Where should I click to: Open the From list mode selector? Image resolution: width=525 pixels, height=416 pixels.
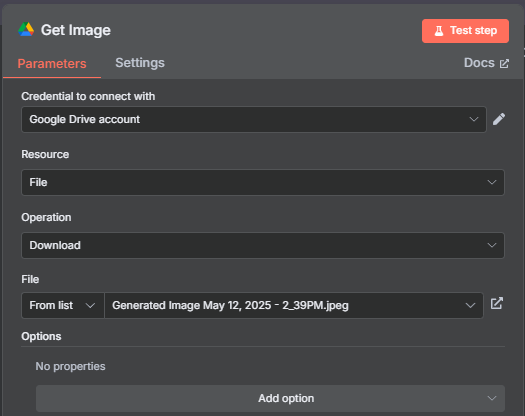click(63, 305)
